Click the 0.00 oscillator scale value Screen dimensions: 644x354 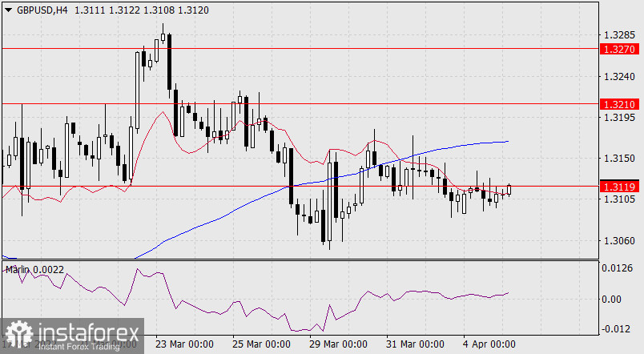[611, 299]
